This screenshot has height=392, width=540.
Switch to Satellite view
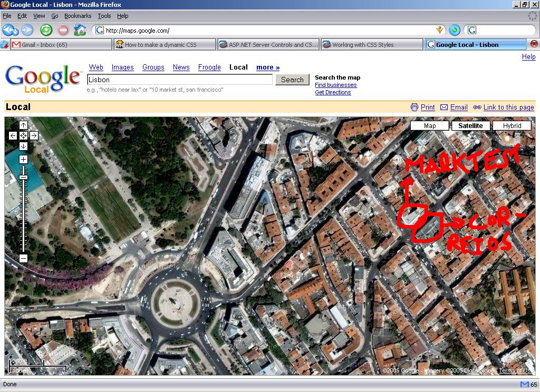pyautogui.click(x=470, y=126)
